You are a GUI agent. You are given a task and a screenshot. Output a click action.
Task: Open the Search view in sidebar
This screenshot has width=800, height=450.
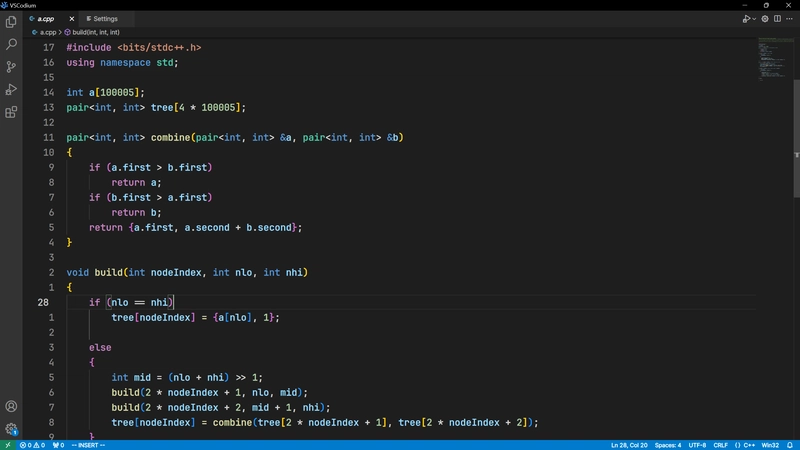tap(12, 44)
